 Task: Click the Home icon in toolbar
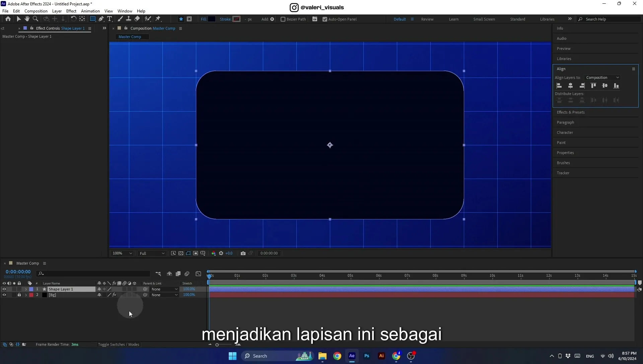(8, 19)
